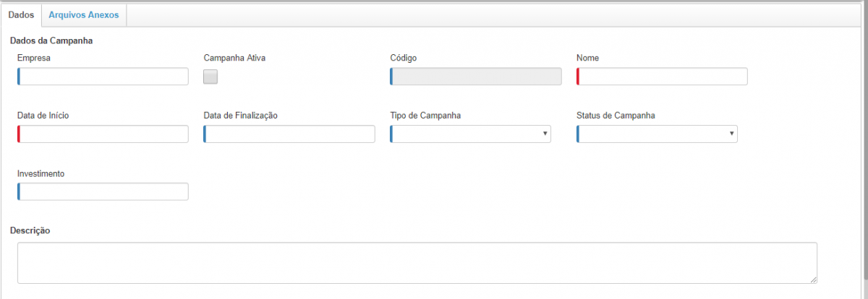The height and width of the screenshot is (299, 868).
Task: Click the Status de Campanha dropdown arrow
Action: coord(731,134)
